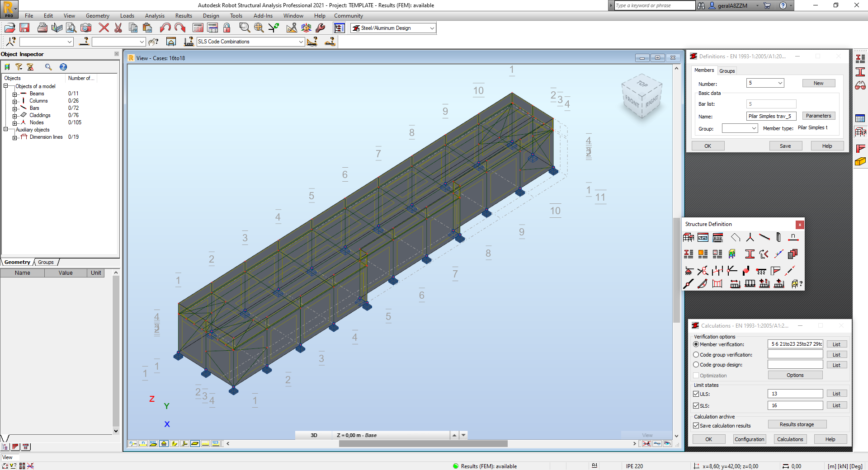Click the Print icon in the toolbar
The width and height of the screenshot is (868, 470).
point(42,28)
